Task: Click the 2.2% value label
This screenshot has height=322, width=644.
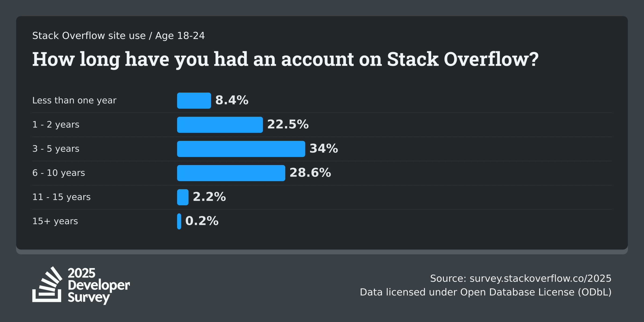Action: click(x=209, y=197)
